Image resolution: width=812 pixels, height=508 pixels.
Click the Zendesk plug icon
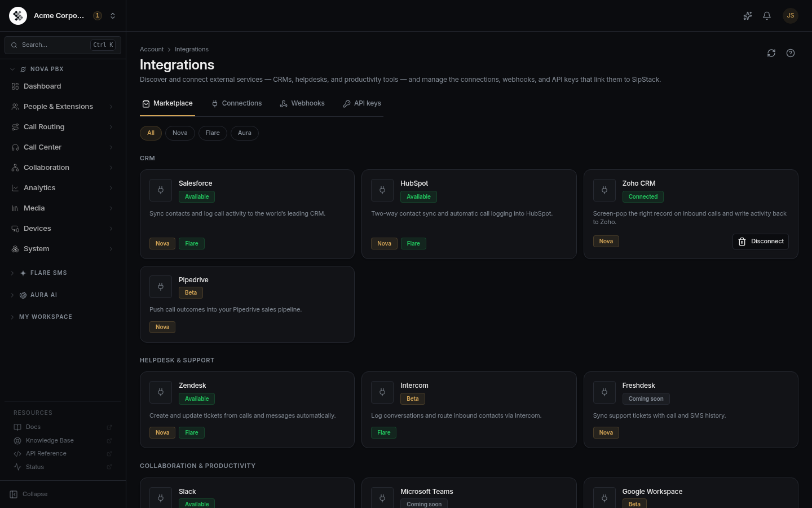[161, 392]
